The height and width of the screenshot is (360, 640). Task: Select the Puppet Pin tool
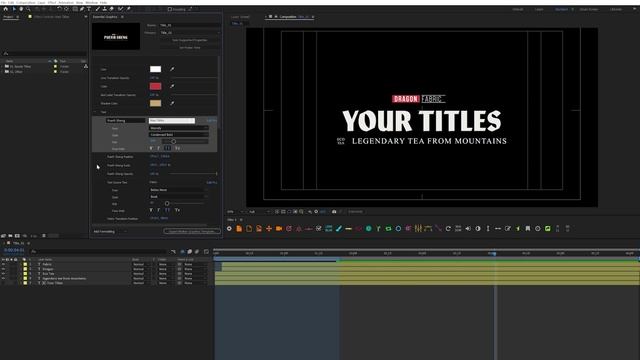click(x=129, y=9)
